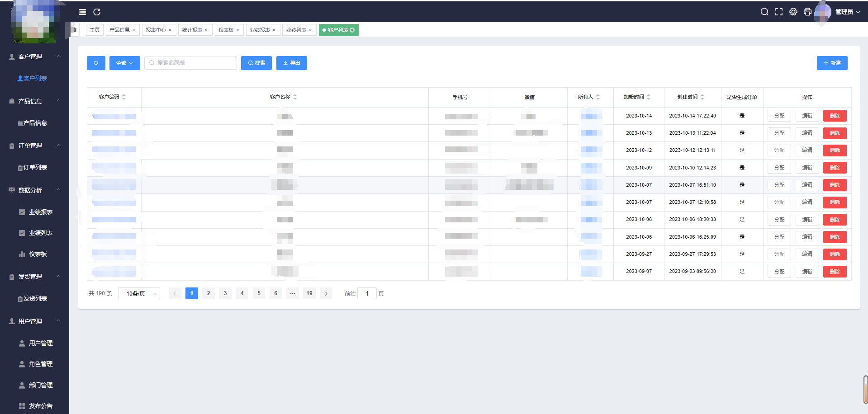Click 删除 for the 2023-10-12 row
This screenshot has height=414, width=868.
pos(835,150)
